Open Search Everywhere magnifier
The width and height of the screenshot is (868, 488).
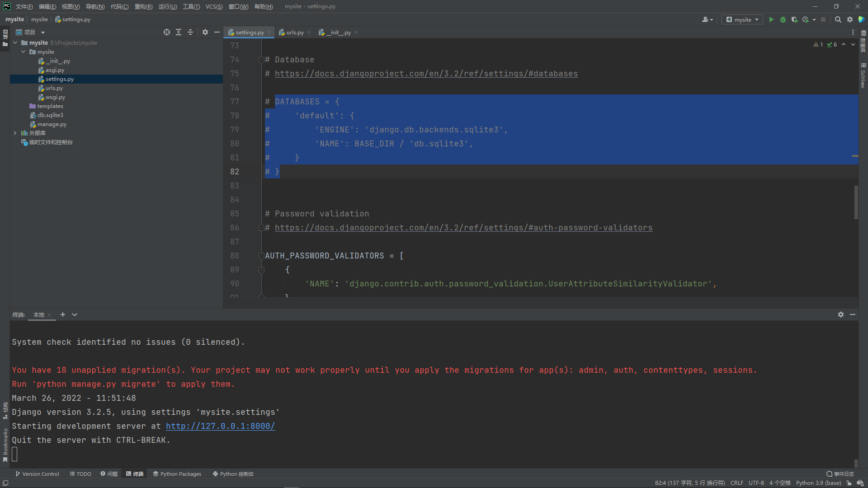point(838,19)
